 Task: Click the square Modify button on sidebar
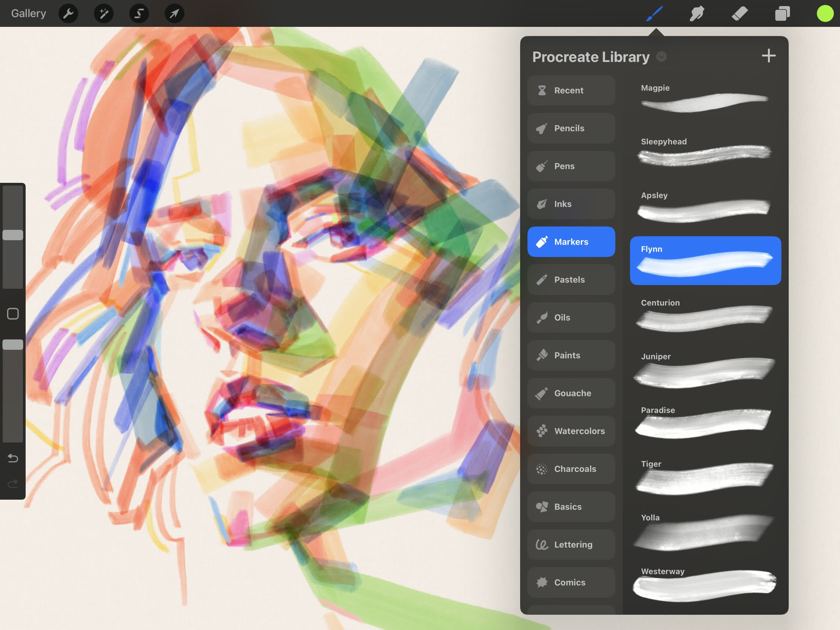pyautogui.click(x=13, y=314)
